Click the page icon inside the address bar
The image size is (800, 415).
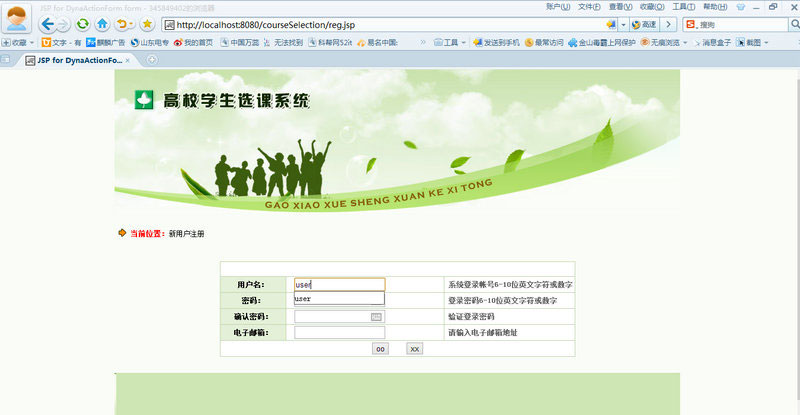169,25
